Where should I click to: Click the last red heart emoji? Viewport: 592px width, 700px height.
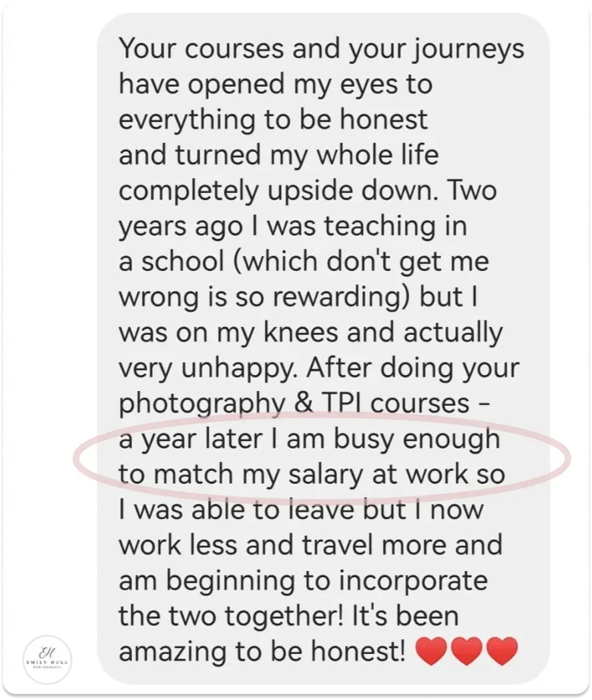tap(502, 651)
